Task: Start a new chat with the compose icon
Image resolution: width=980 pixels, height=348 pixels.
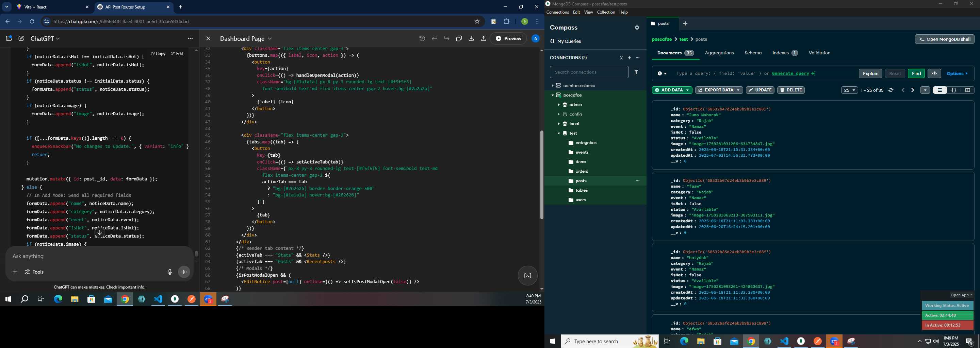Action: tap(21, 38)
